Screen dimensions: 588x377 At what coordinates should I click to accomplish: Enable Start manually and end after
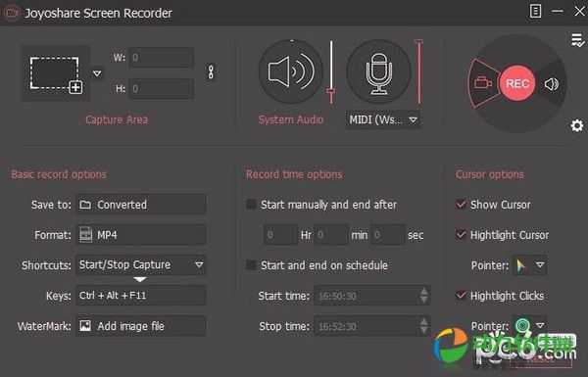click(x=251, y=205)
